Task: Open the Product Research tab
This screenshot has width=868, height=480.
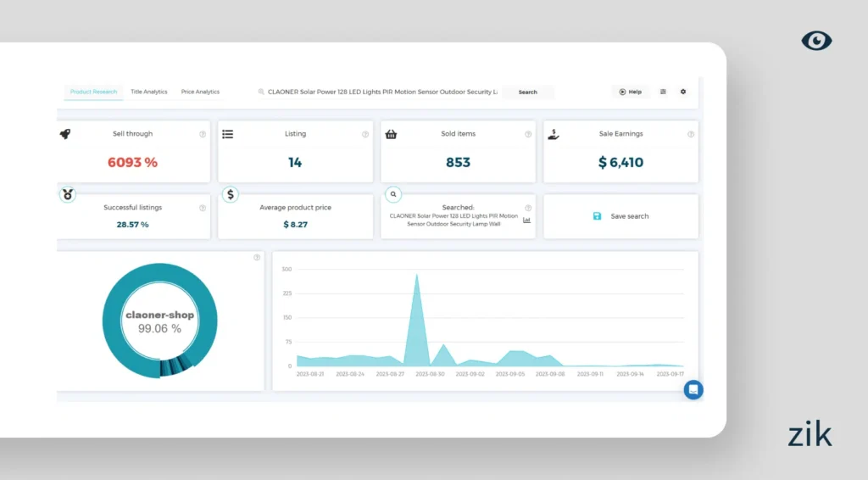Action: coord(93,92)
